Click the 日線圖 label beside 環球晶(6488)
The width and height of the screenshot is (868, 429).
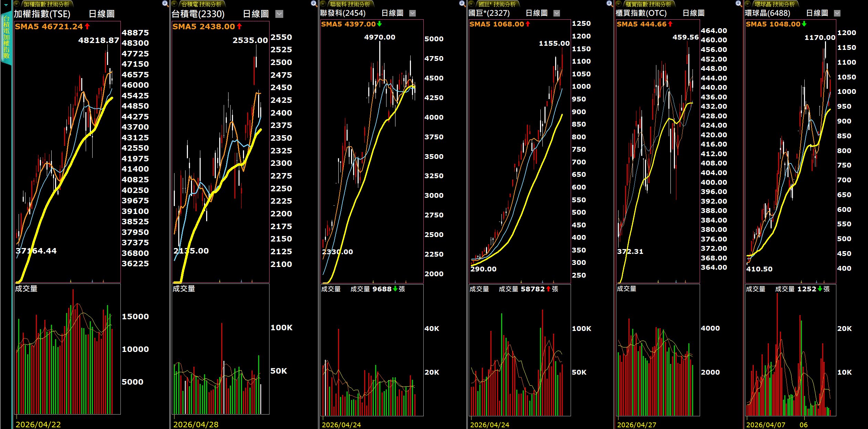[817, 13]
